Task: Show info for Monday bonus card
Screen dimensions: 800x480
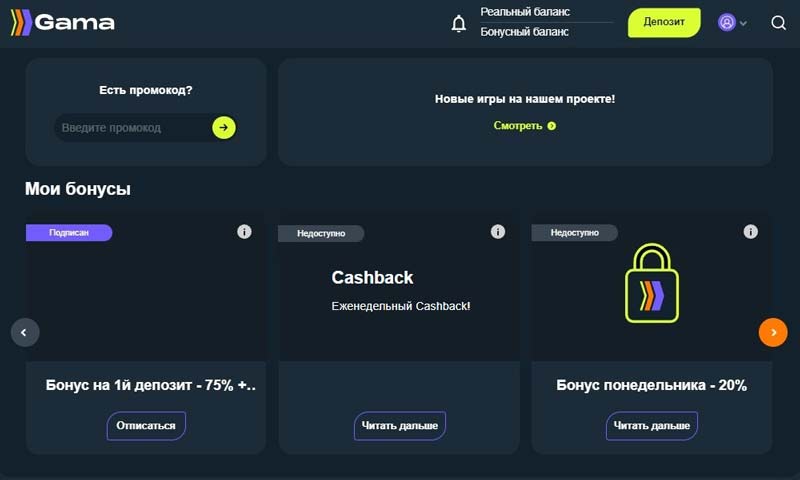Action: coord(751,232)
